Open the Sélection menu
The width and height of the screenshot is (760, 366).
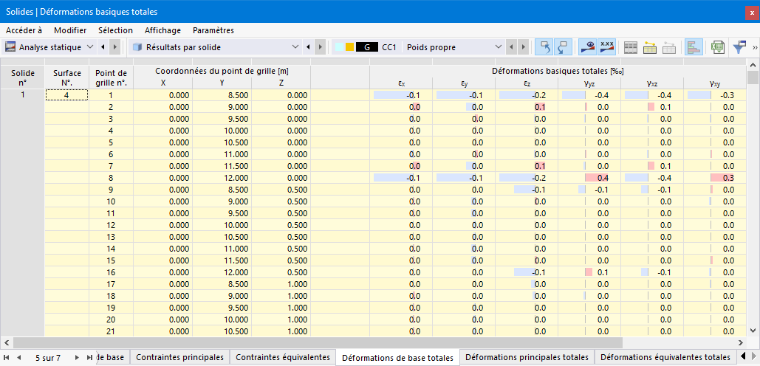pos(115,30)
